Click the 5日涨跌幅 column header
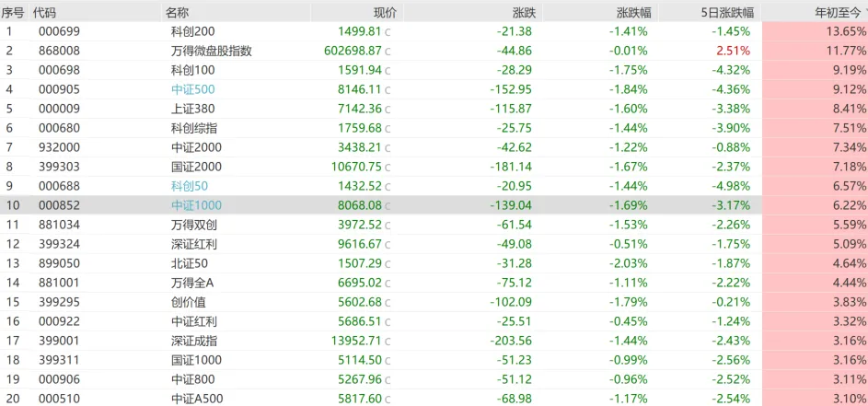Viewport: 868px width, 406px height. pyautogui.click(x=727, y=13)
